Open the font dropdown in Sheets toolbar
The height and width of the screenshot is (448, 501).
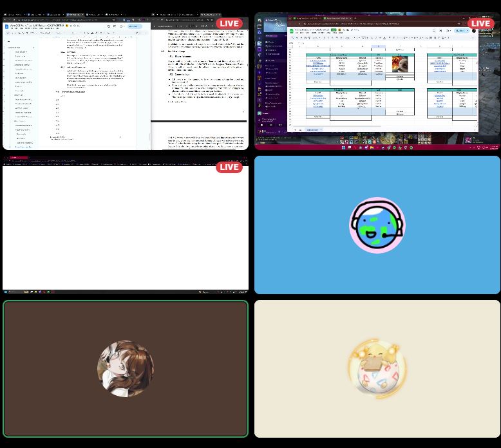coord(350,38)
